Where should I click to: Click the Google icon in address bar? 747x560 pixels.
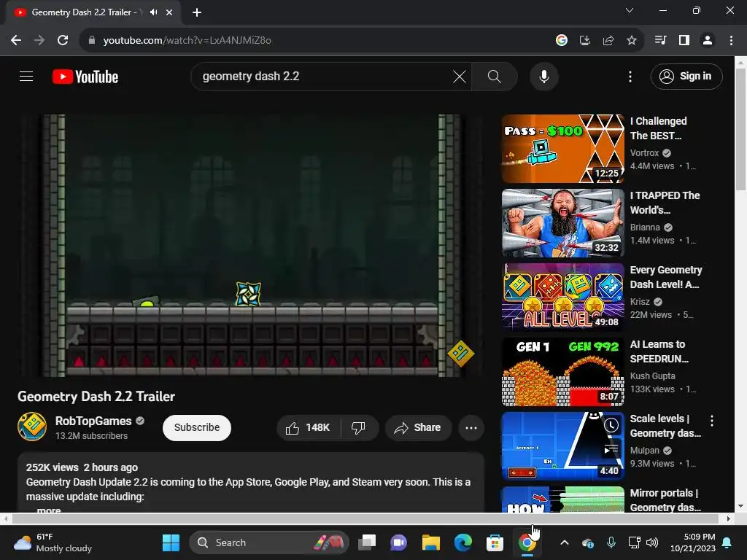(562, 40)
